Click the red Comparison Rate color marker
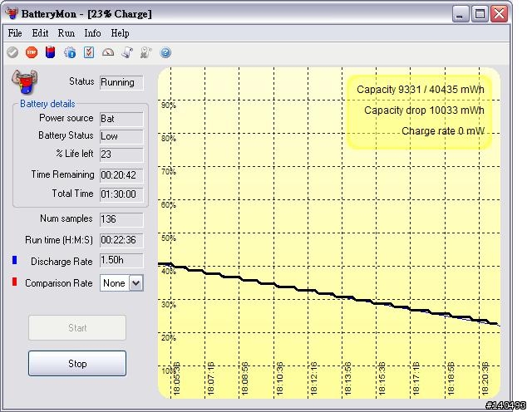This screenshot has width=532, height=412. [x=15, y=282]
